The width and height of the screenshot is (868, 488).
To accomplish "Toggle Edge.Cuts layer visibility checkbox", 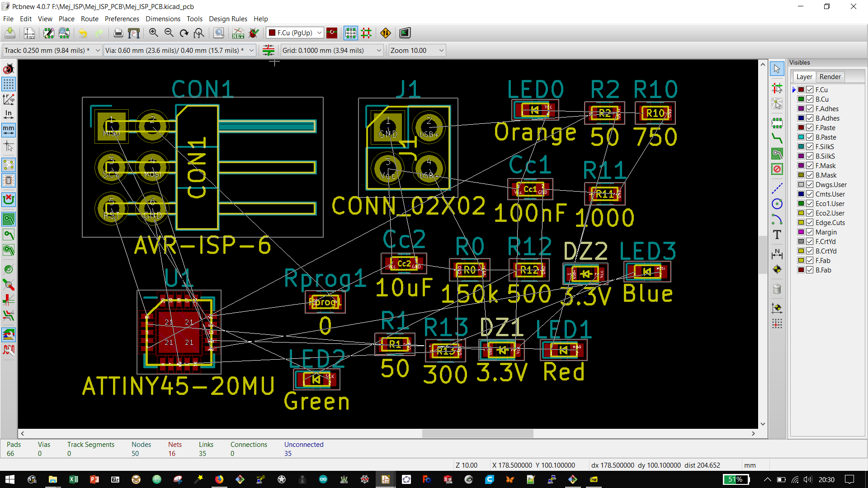I will coord(810,223).
